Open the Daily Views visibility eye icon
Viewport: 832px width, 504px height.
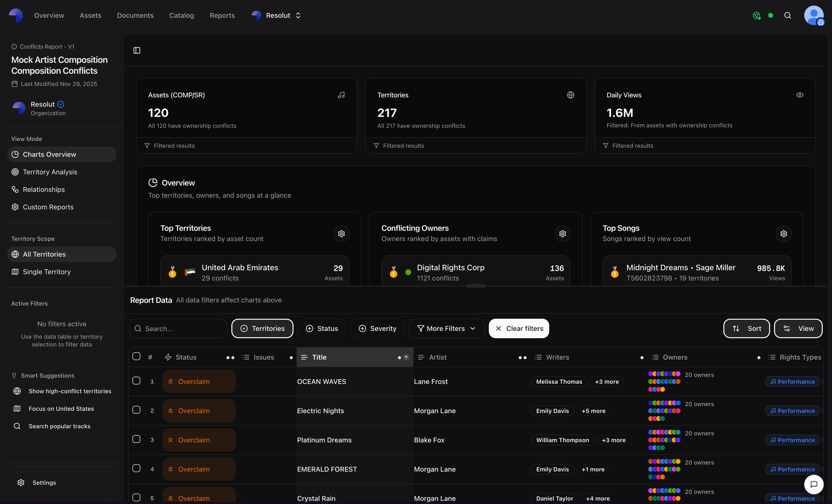(800, 95)
